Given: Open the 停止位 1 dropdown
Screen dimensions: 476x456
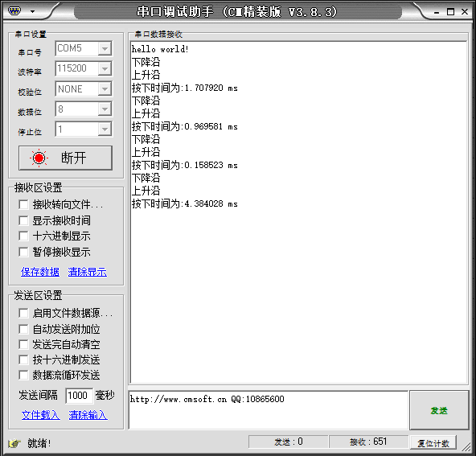Looking at the screenshot, I should coord(105,129).
